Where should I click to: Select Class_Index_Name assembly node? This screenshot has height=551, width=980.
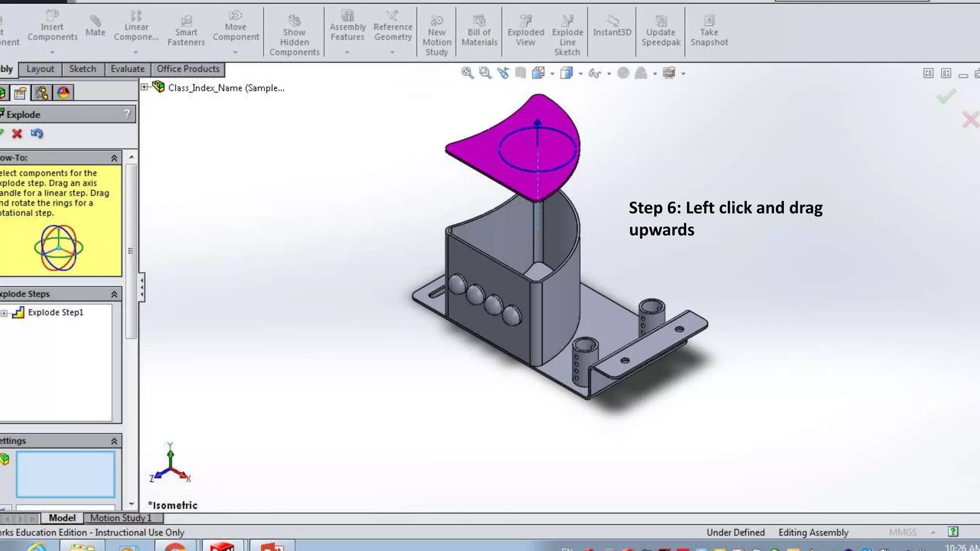click(226, 88)
